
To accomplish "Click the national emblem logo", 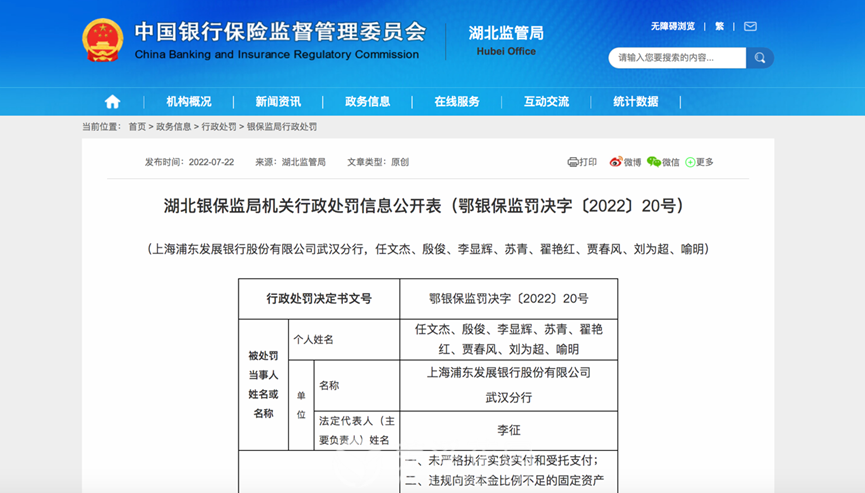I will point(103,40).
